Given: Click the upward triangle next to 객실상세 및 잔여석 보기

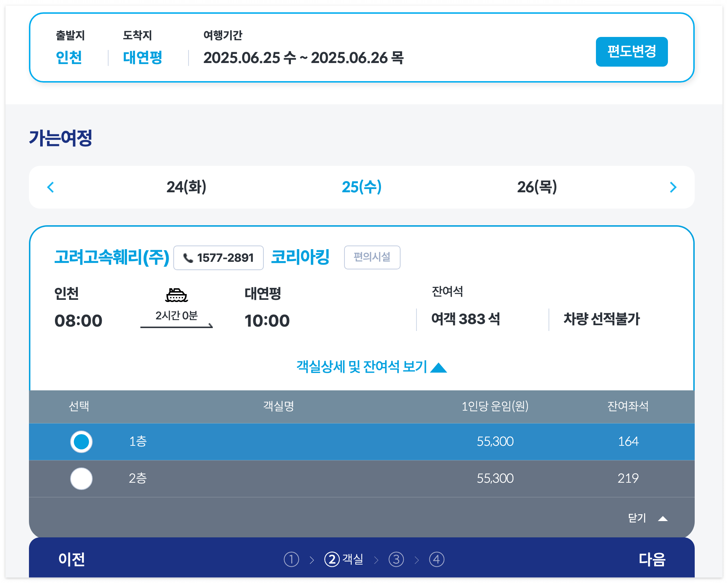Looking at the screenshot, I should (440, 368).
